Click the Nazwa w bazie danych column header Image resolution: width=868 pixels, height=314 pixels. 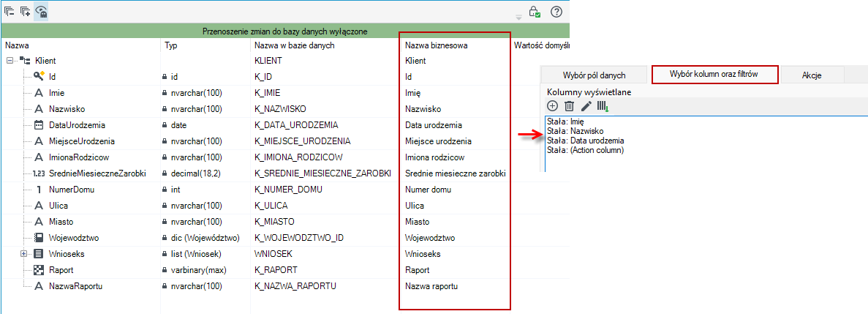(x=295, y=45)
